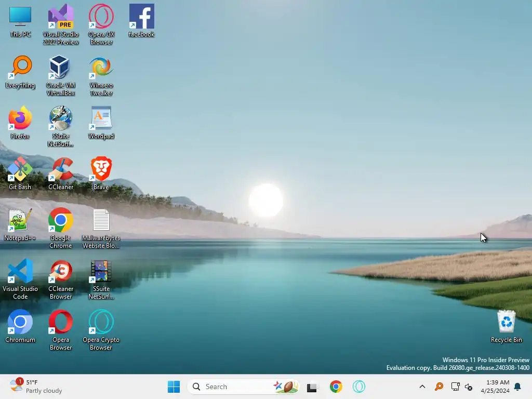532x399 pixels.
Task: Select the Opera GX Browser shortcut
Action: pyautogui.click(x=101, y=24)
